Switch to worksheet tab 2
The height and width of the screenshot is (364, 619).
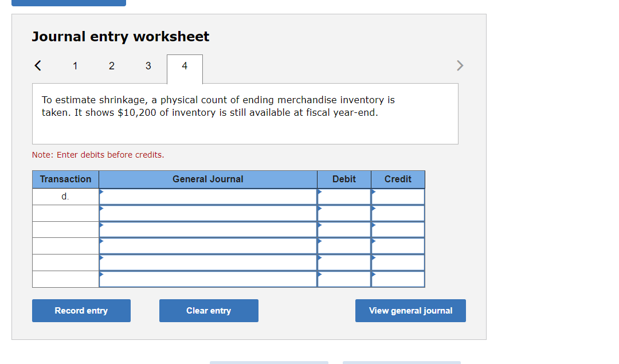112,65
